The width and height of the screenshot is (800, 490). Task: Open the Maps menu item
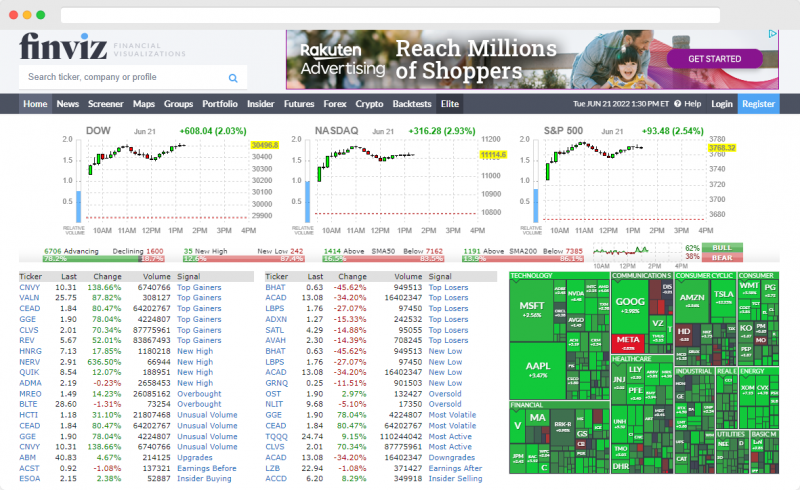click(x=144, y=104)
